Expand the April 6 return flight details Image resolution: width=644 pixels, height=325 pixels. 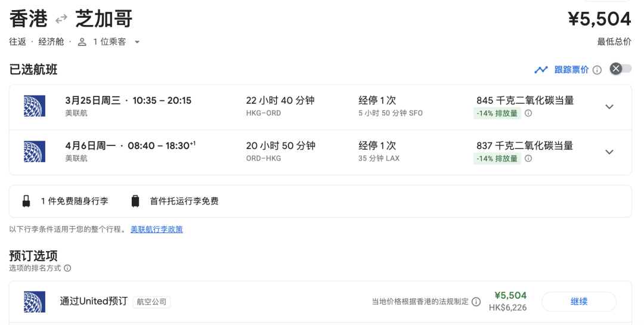point(609,152)
